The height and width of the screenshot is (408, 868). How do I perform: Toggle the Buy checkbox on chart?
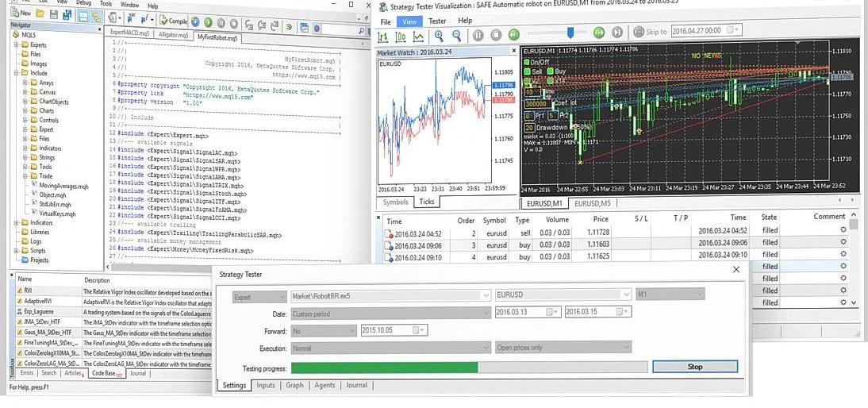tap(551, 71)
